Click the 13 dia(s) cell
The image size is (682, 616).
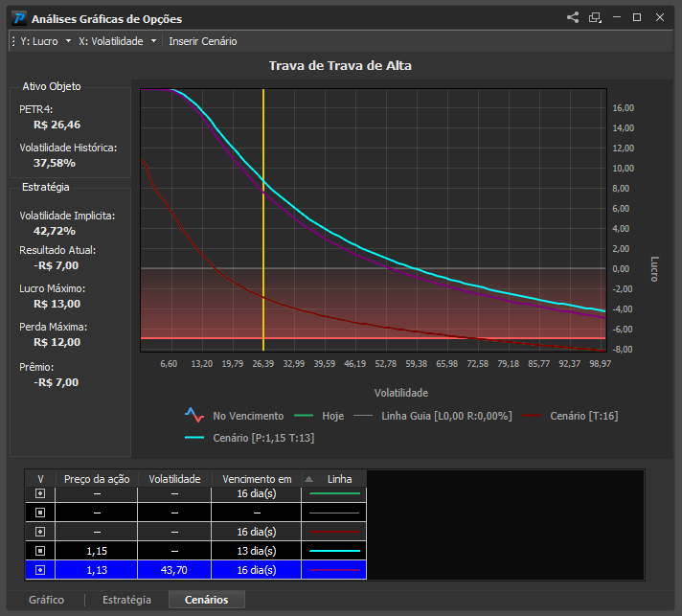pyautogui.click(x=257, y=551)
